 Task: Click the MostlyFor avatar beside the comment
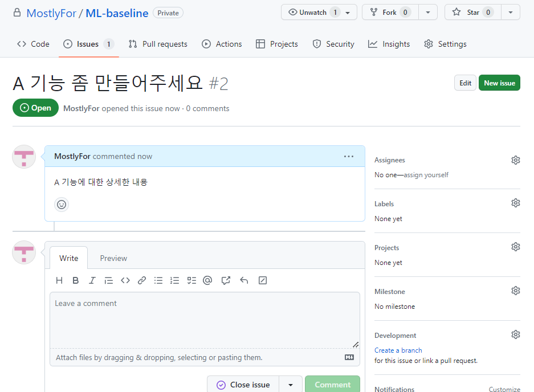pos(24,157)
